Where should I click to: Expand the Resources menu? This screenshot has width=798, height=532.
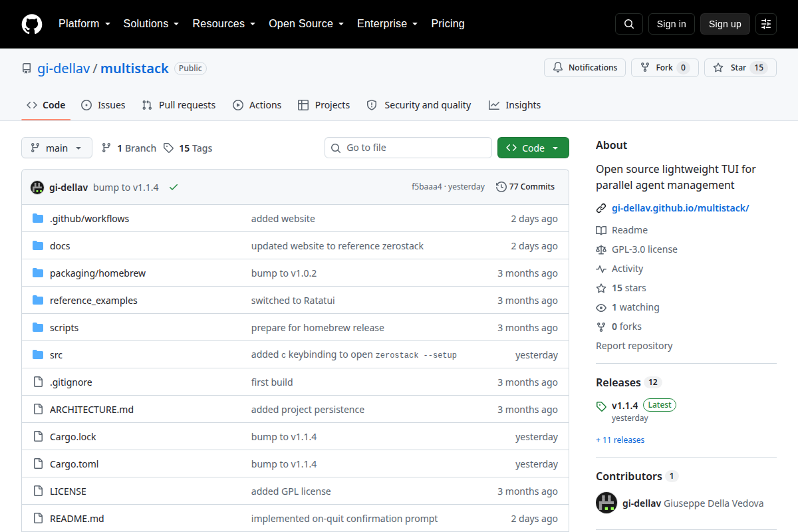click(x=224, y=24)
